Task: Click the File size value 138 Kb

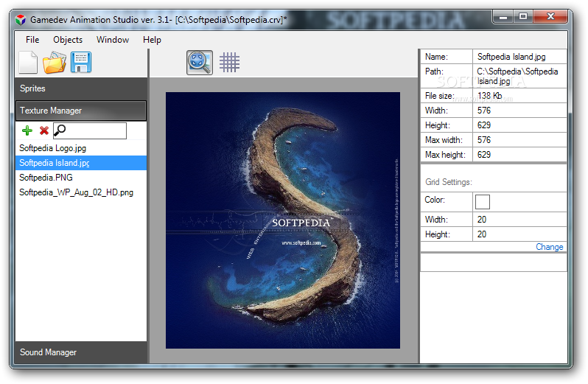Action: [519, 96]
